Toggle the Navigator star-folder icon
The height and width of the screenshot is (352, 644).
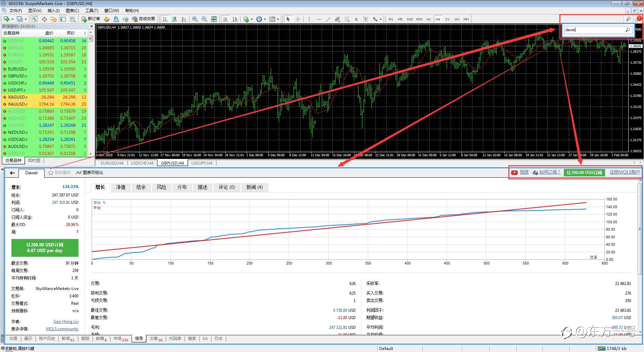pyautogui.click(x=53, y=19)
